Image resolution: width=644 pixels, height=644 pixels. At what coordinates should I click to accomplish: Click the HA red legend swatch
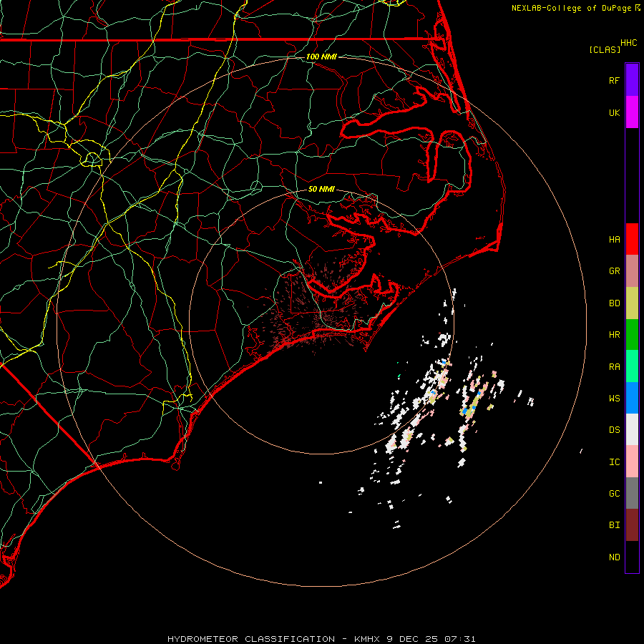[x=632, y=239]
